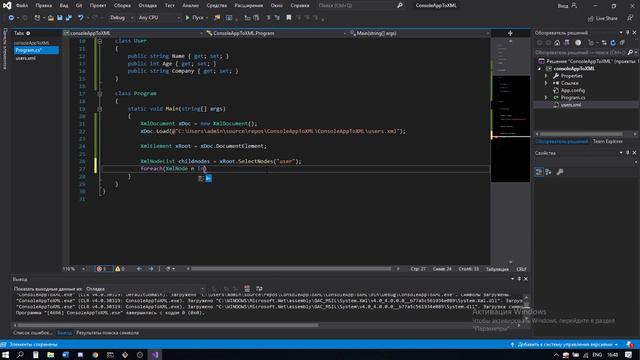Switch to Результаты поиска символа tab
This screenshot has height=360, width=640.
(107, 333)
